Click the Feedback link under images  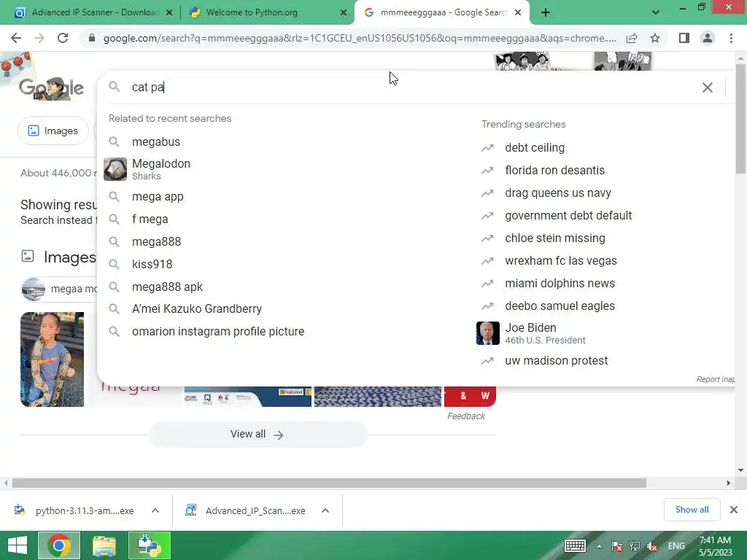tap(466, 416)
